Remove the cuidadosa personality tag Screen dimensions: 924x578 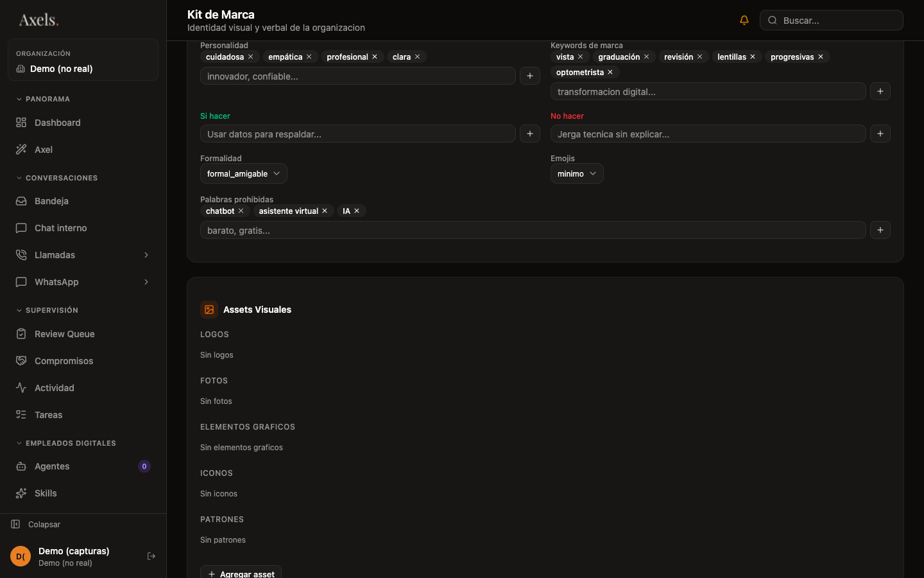pyautogui.click(x=251, y=57)
